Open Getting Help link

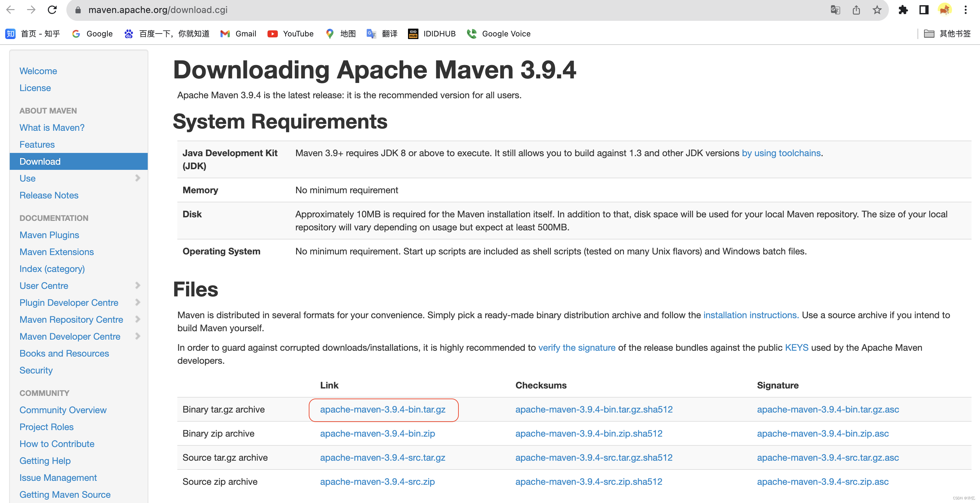45,461
